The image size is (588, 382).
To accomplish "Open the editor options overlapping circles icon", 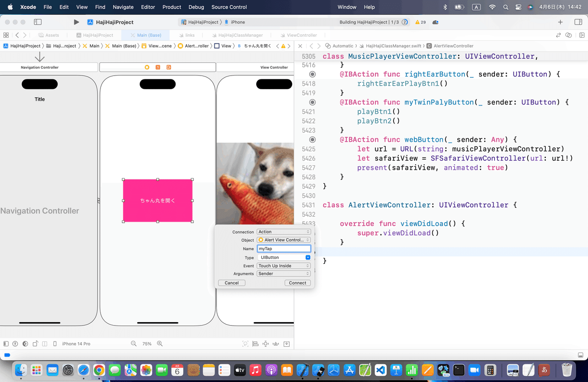I will pyautogui.click(x=568, y=35).
